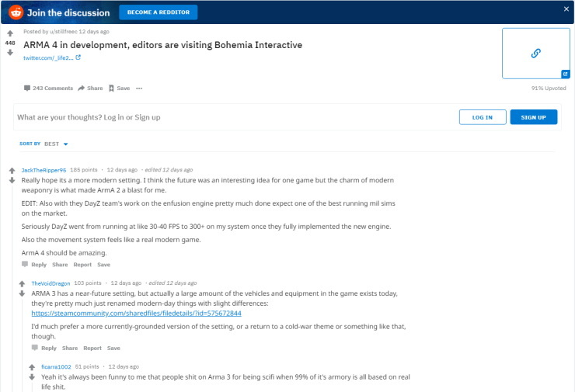Upvote TheVoidDragon's comment

(22, 284)
